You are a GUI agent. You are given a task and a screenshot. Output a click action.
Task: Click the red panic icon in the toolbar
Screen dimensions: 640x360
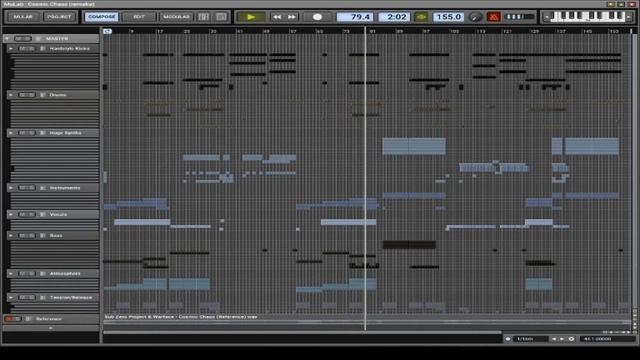click(493, 17)
